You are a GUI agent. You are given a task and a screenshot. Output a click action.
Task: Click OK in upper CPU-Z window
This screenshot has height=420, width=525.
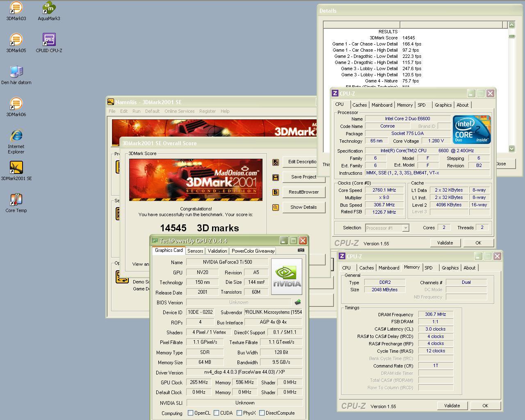click(478, 243)
